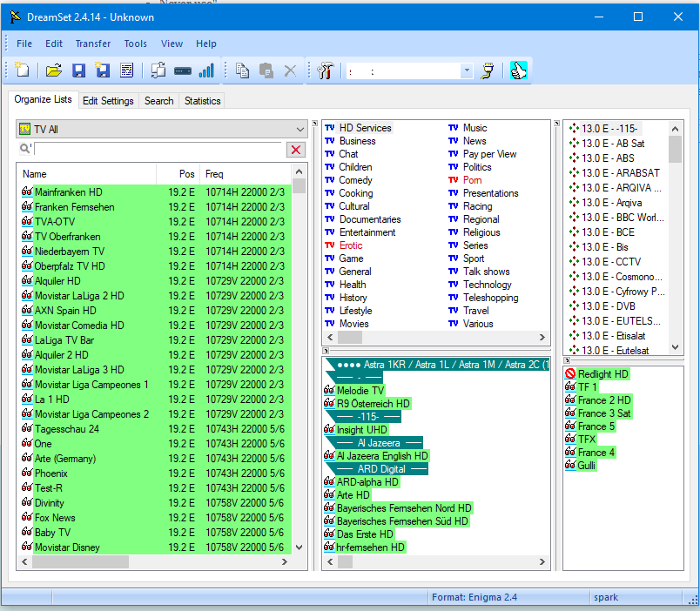The height and width of the screenshot is (611, 700).
Task: Open the Tools menu
Action: point(135,44)
